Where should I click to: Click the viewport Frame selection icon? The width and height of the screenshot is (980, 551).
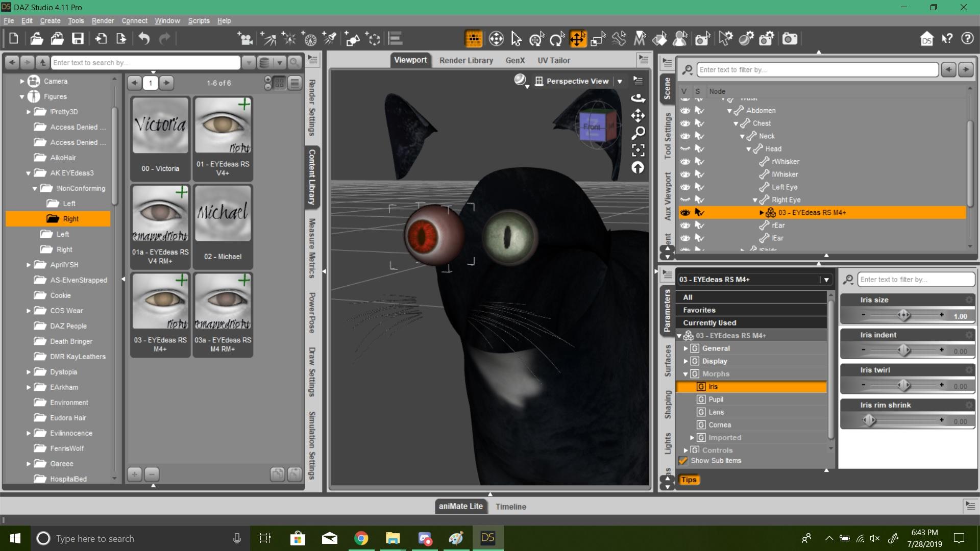638,150
